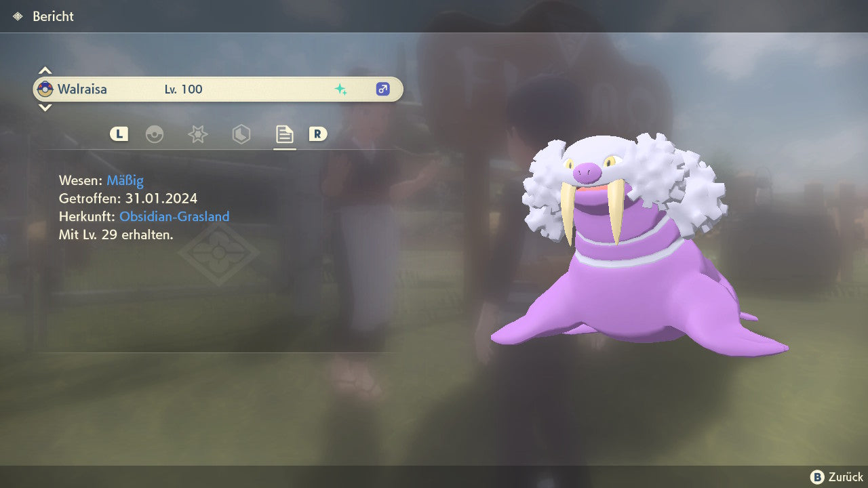The width and height of the screenshot is (868, 488).
Task: Open the hexagon shield tab
Action: click(241, 134)
